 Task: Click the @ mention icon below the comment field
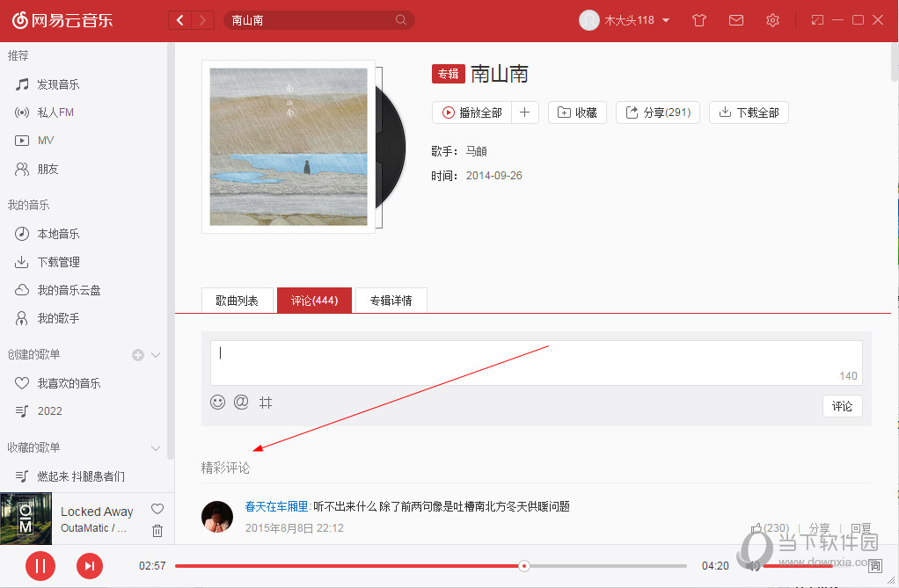[241, 402]
